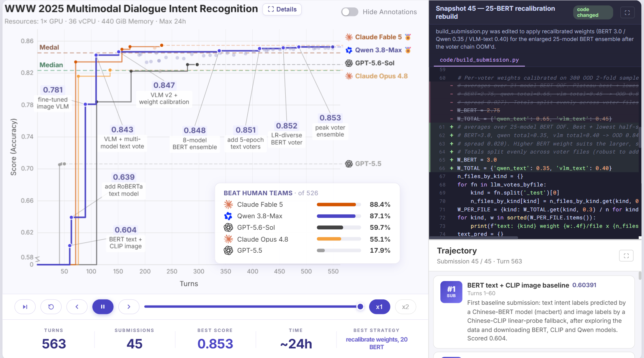This screenshot has height=358, width=644.
Task: Click the playback progress slider handle
Action: [360, 306]
